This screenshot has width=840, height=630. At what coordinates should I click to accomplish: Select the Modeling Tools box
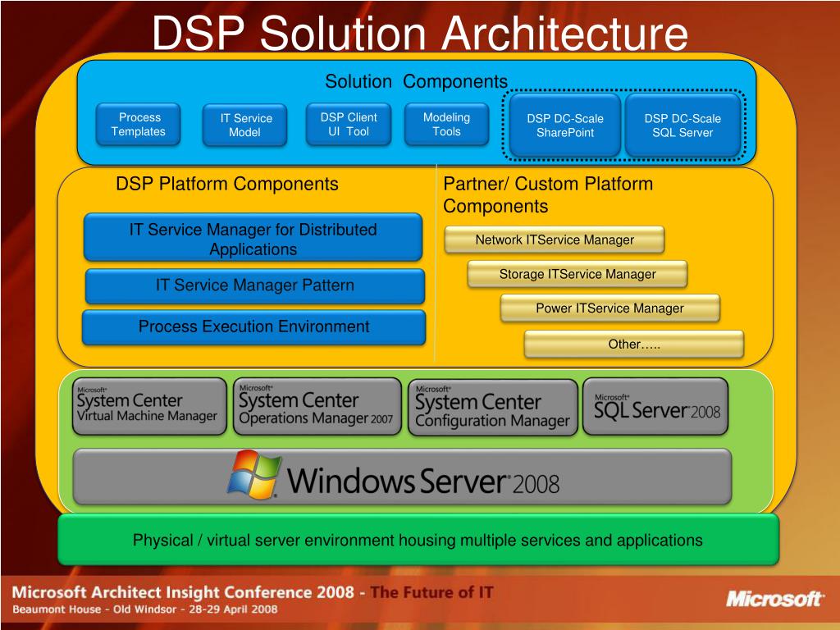pyautogui.click(x=446, y=125)
